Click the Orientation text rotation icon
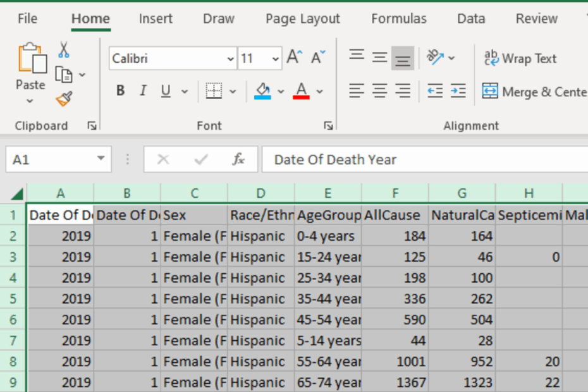Viewport: 588px width, 392px height. point(435,58)
